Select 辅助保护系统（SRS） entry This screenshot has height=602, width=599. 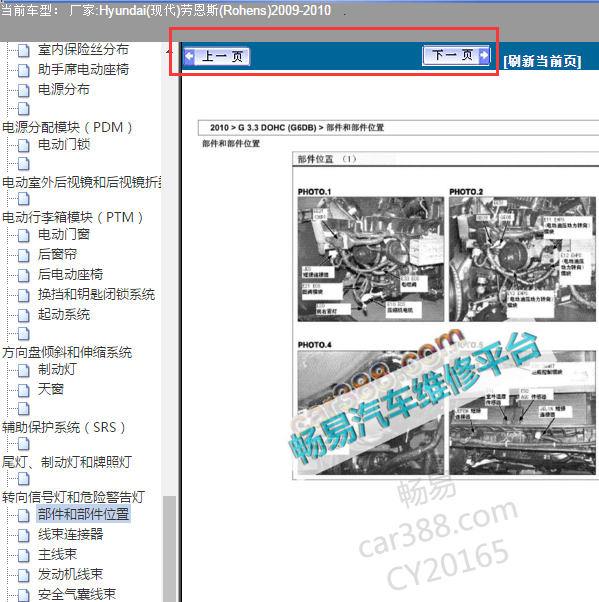(64, 427)
